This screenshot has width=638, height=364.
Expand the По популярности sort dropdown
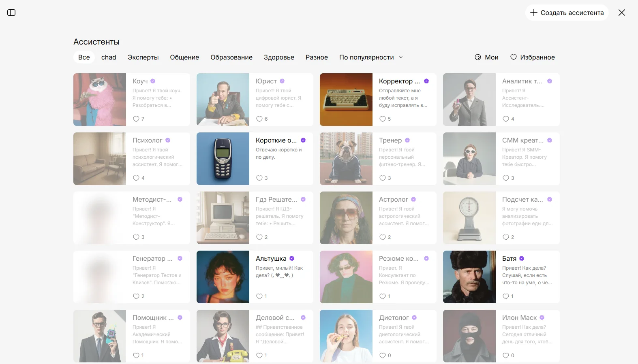pos(371,57)
